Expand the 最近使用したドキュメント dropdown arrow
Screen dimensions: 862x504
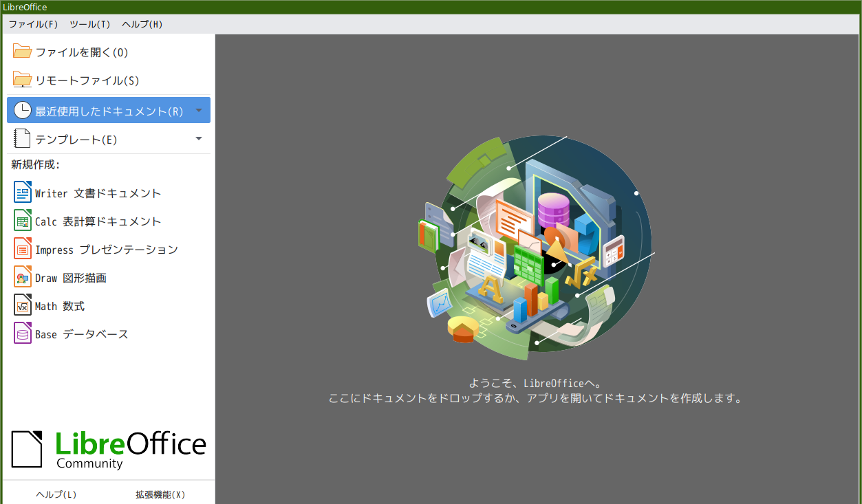pos(199,111)
